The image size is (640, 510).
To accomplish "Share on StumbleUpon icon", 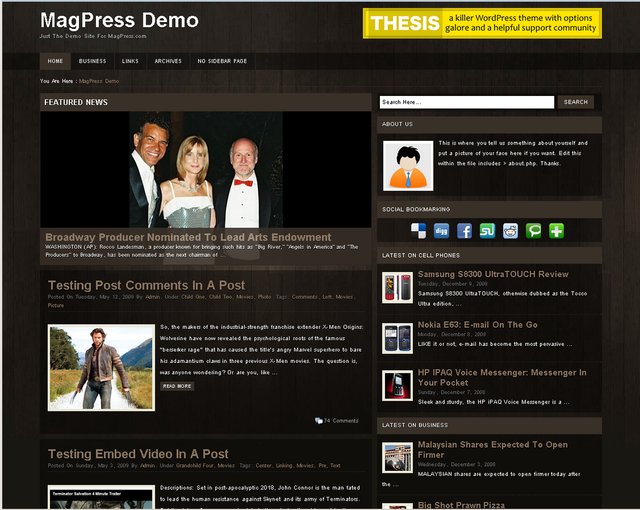I will pyautogui.click(x=487, y=231).
